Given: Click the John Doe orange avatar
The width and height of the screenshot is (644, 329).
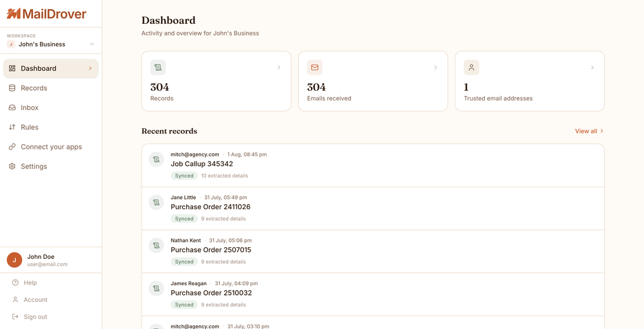Looking at the screenshot, I should pos(14,260).
